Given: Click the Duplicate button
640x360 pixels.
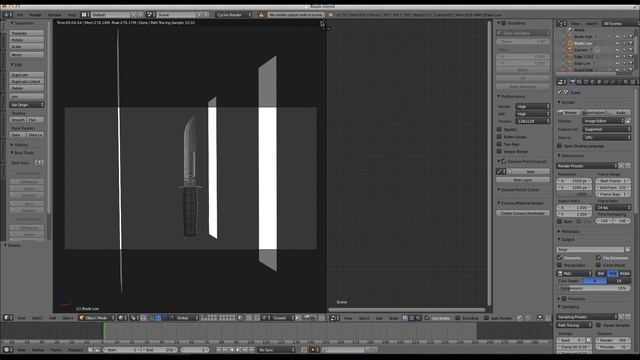Looking at the screenshot, I should pos(27,75).
